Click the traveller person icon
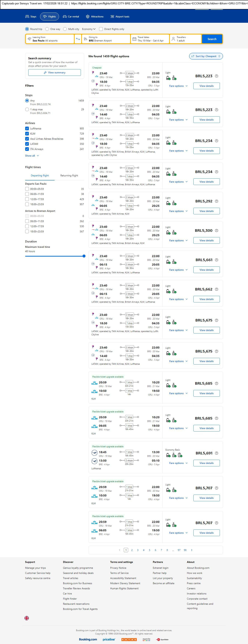Image resolution: width=248 pixels, height=644 pixels. coord(173,39)
